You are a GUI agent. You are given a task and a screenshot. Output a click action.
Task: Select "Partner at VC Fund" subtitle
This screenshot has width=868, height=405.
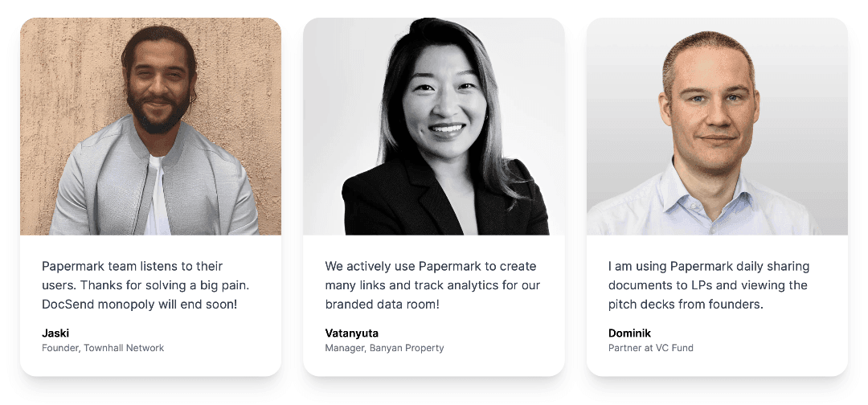[x=650, y=348]
